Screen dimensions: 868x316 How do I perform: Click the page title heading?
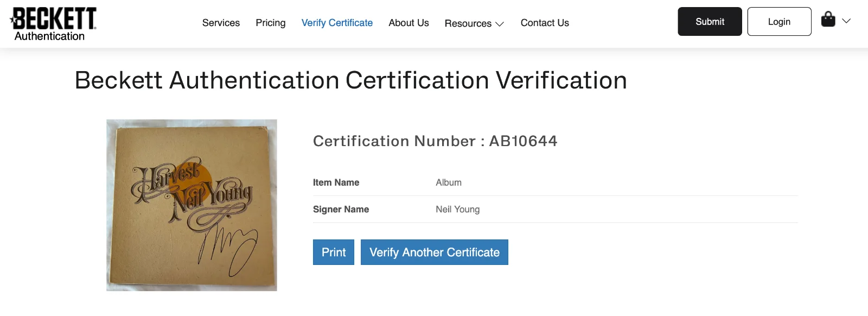(x=351, y=80)
